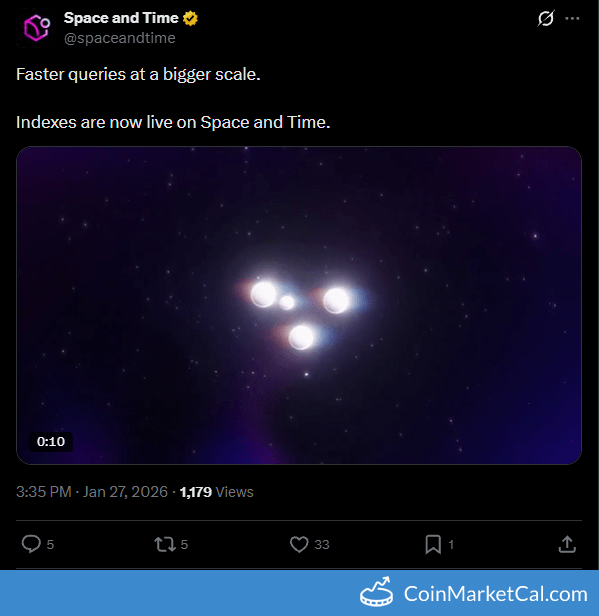Repost the tweet with the retweet icon

coord(165,544)
